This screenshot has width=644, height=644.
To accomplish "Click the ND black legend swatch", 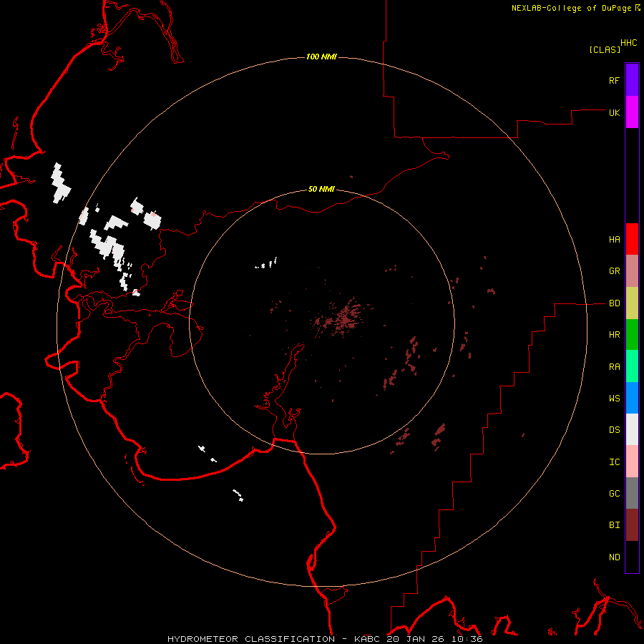I will coord(632,557).
